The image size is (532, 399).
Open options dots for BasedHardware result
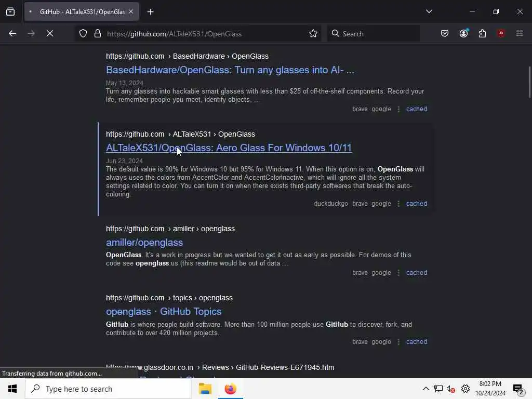(398, 109)
